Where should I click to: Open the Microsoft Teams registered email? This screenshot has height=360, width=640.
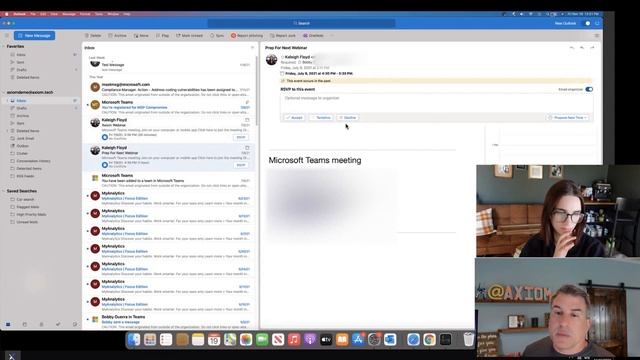tap(169, 107)
